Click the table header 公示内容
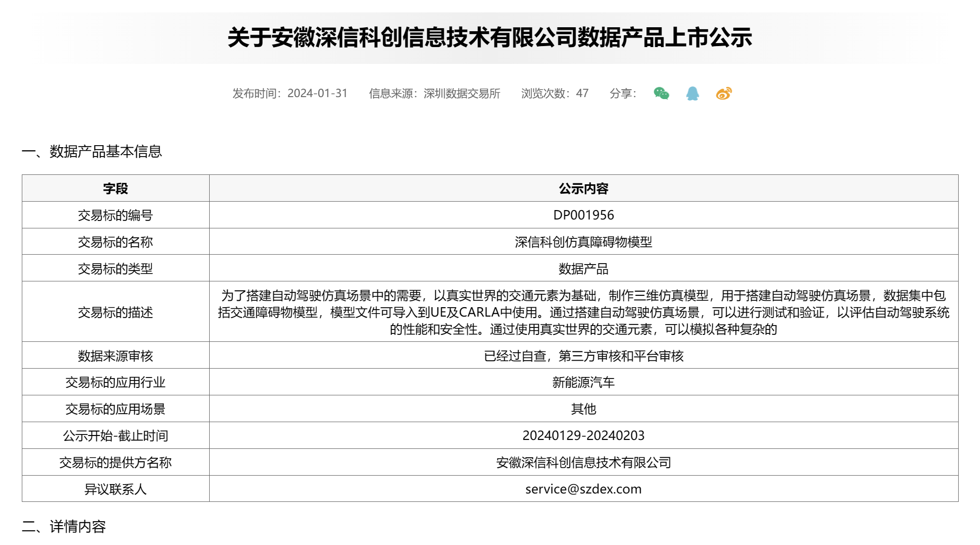980x545 pixels. click(583, 188)
